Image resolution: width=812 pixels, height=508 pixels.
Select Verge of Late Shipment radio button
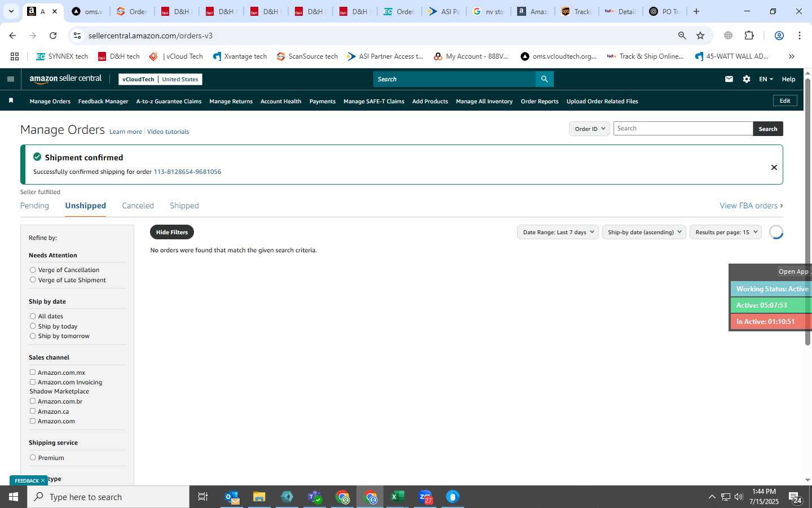click(x=33, y=280)
